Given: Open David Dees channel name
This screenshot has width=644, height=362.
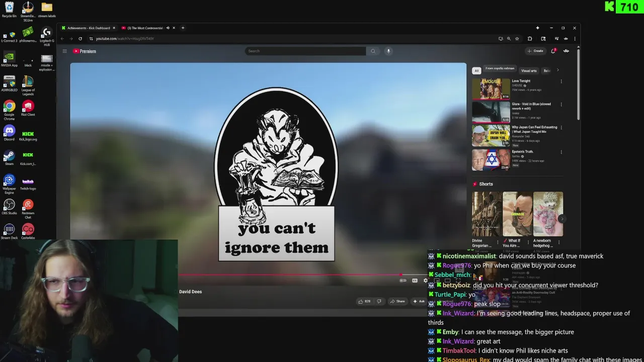Looking at the screenshot, I should pos(190,292).
